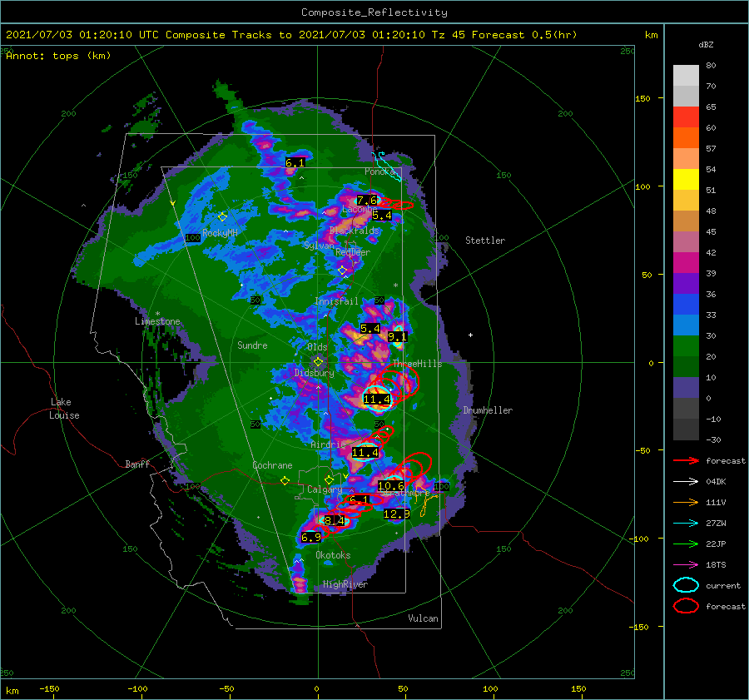The image size is (749, 700).
Task: Click the Calgary city label
Action: 325,489
